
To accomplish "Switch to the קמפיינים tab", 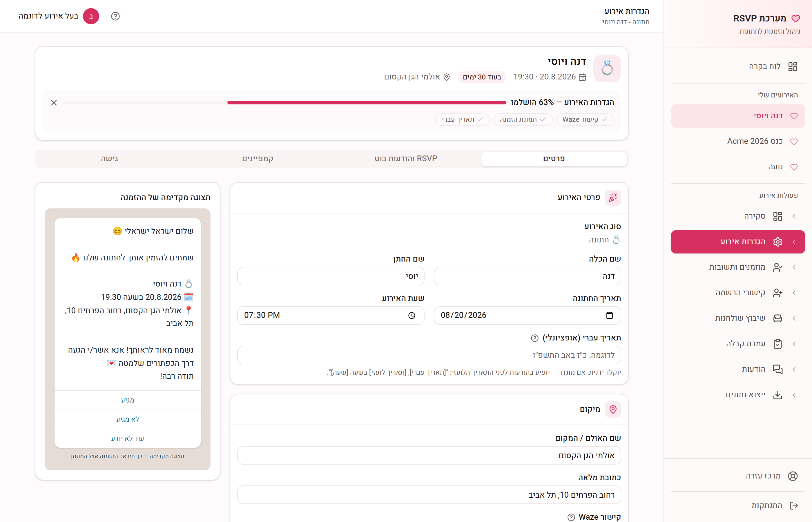I will pos(258,159).
